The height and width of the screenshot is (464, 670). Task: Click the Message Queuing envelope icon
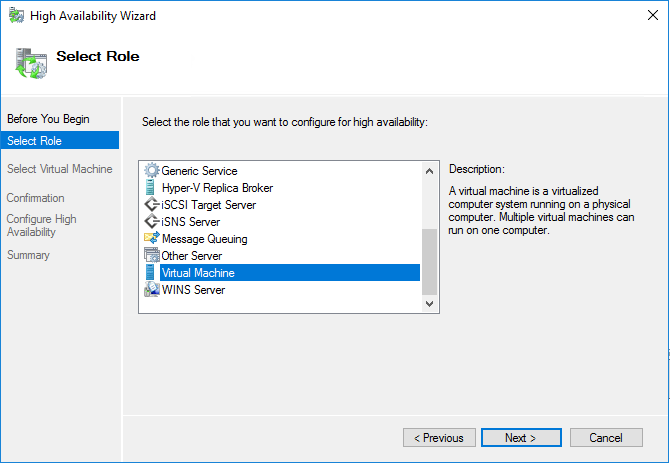point(152,239)
